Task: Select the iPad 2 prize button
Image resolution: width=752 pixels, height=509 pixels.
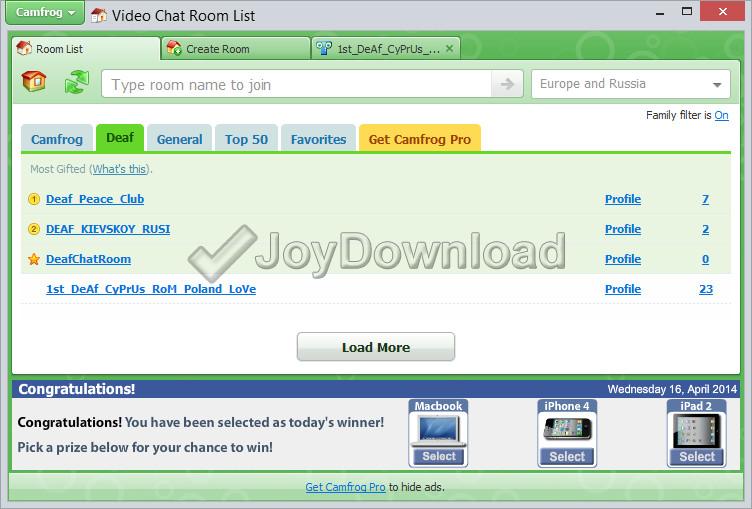Action: click(697, 456)
